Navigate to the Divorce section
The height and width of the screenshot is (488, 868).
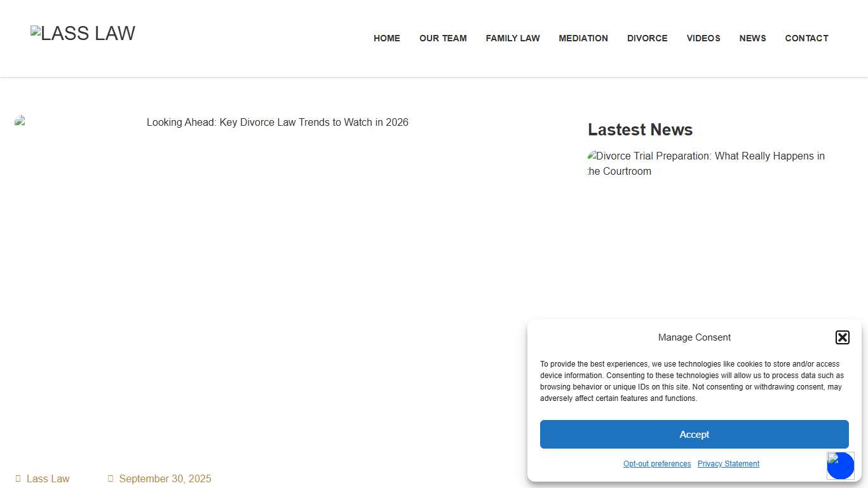click(647, 38)
